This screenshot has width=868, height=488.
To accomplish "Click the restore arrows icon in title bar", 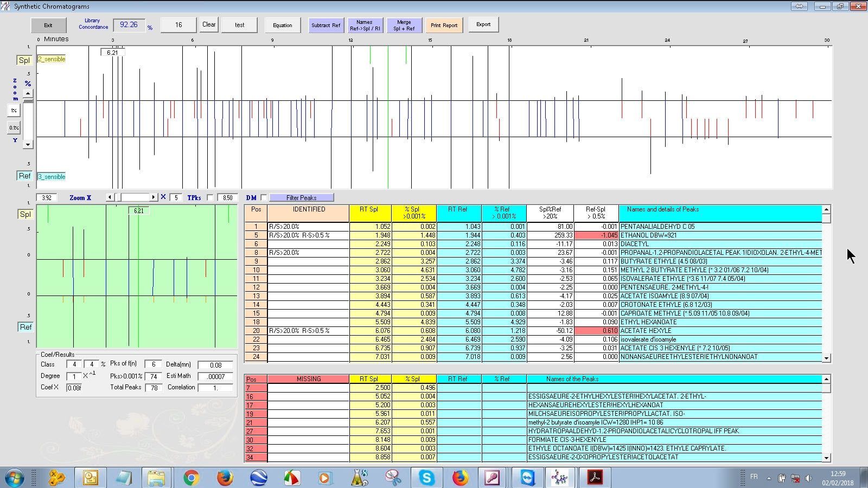I will click(799, 6).
